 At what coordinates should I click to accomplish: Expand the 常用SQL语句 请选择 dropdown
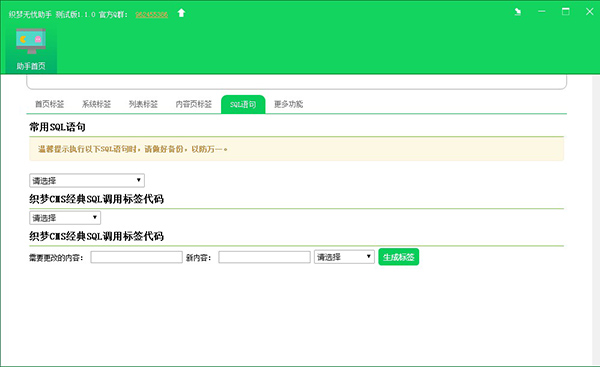pos(87,181)
